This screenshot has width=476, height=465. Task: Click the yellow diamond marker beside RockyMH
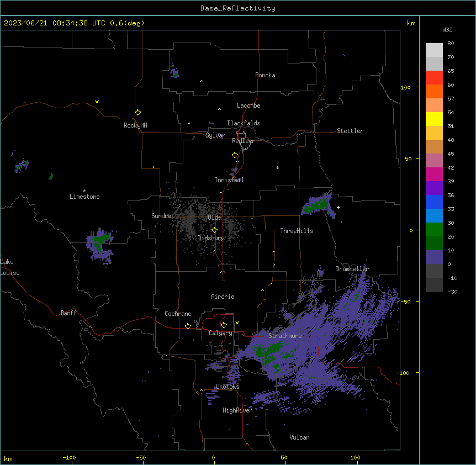(137, 113)
